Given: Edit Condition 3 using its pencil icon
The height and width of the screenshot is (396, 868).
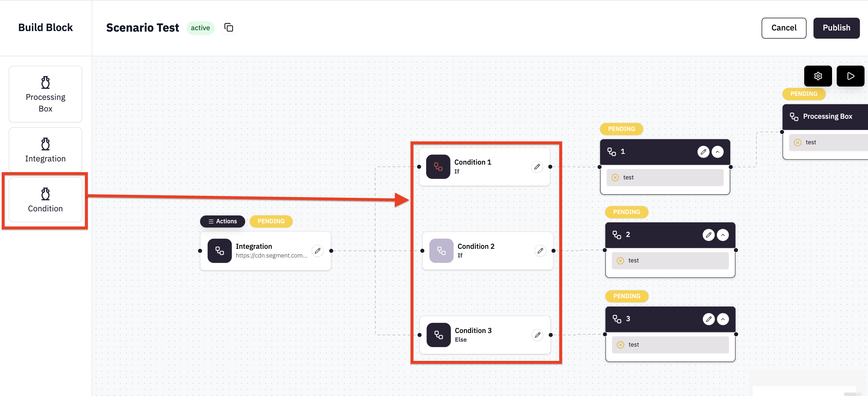Looking at the screenshot, I should 537,335.
